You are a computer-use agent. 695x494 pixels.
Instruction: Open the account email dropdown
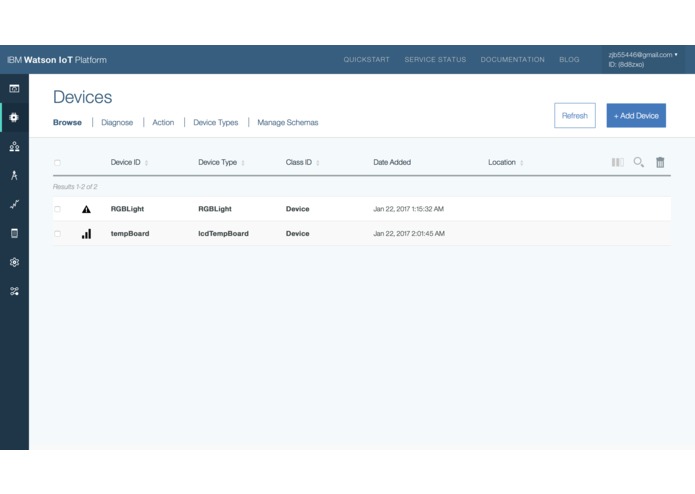click(643, 54)
